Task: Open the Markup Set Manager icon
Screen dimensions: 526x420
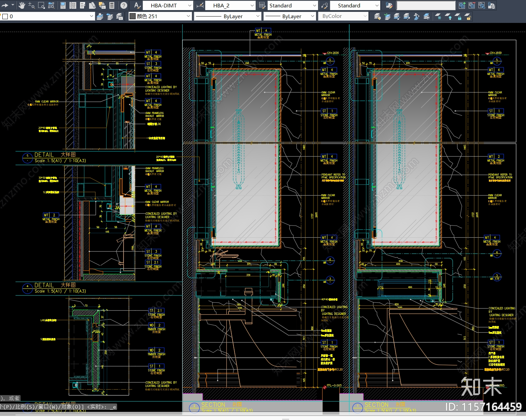Action: (102, 5)
